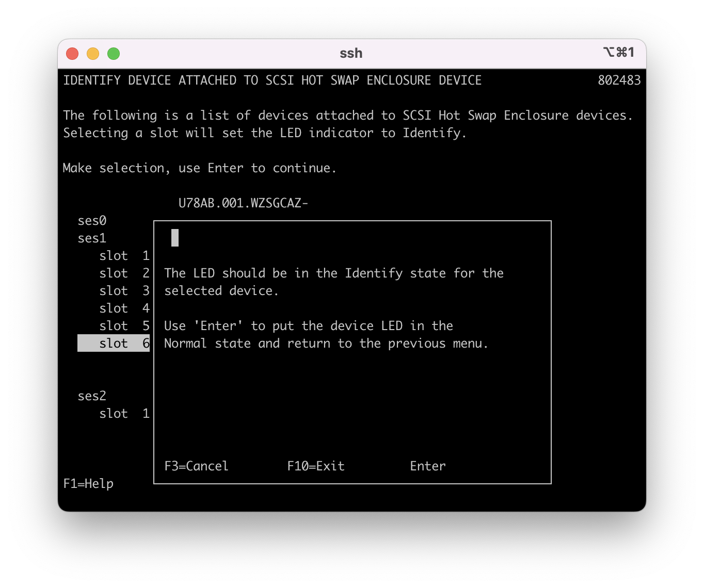Click the highlighted slot 6 row

114,344
